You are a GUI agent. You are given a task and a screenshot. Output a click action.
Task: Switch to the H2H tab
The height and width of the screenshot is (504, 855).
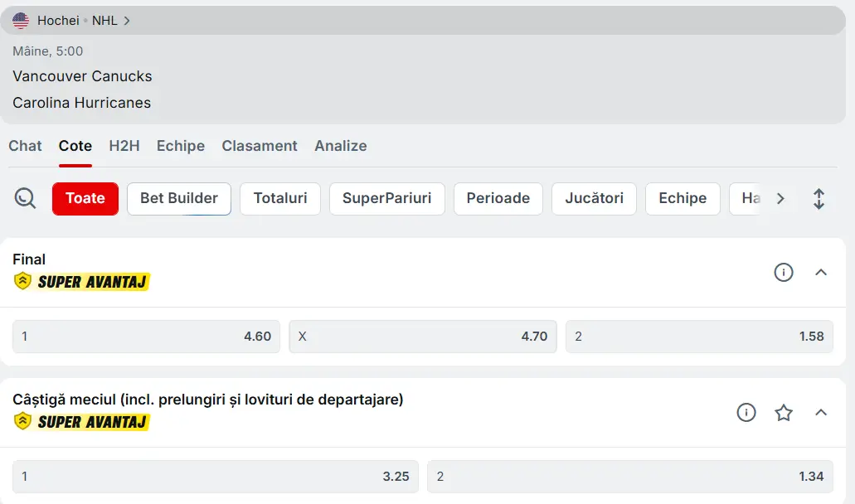124,146
